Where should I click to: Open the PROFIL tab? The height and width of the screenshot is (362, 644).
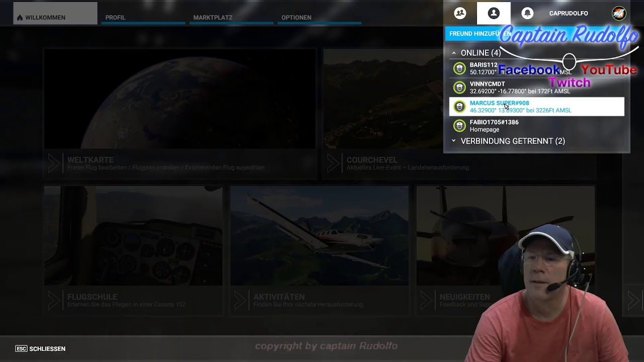tap(143, 18)
